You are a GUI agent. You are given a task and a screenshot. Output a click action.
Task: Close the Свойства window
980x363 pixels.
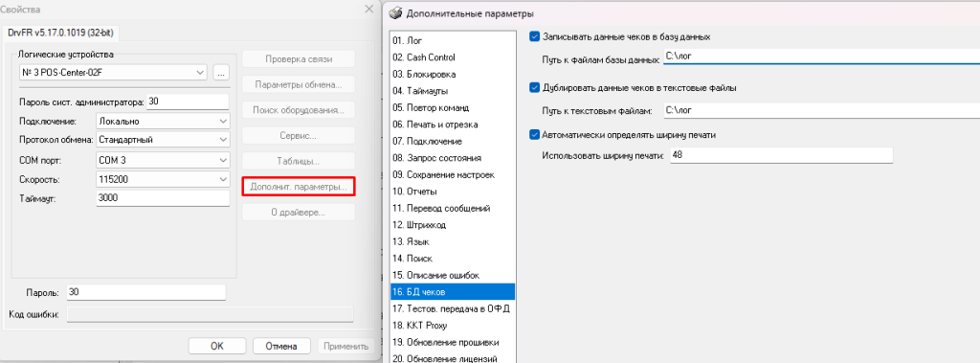tap(368, 9)
